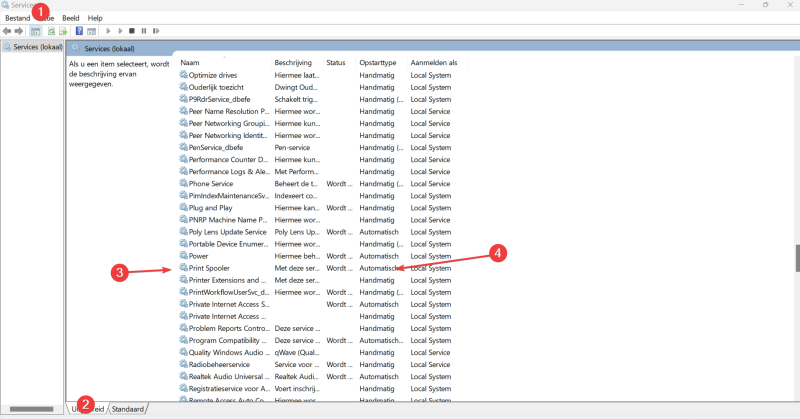Click the Export list toolbar icon
The image size is (800, 419).
click(63, 31)
